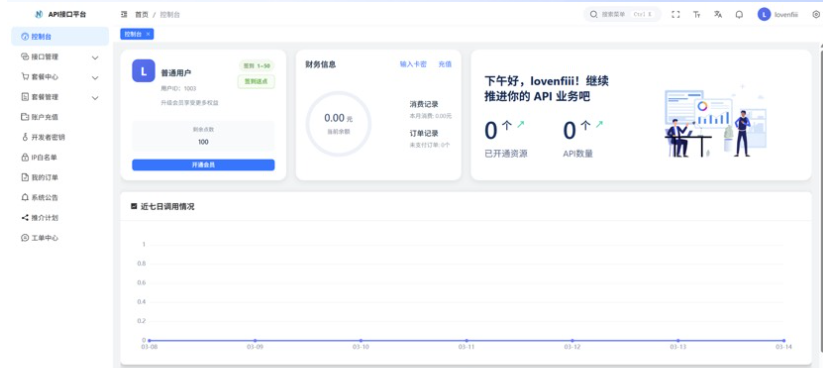823x368 pixels.
Task: Select the 03-14 data point on chart
Action: (784, 341)
